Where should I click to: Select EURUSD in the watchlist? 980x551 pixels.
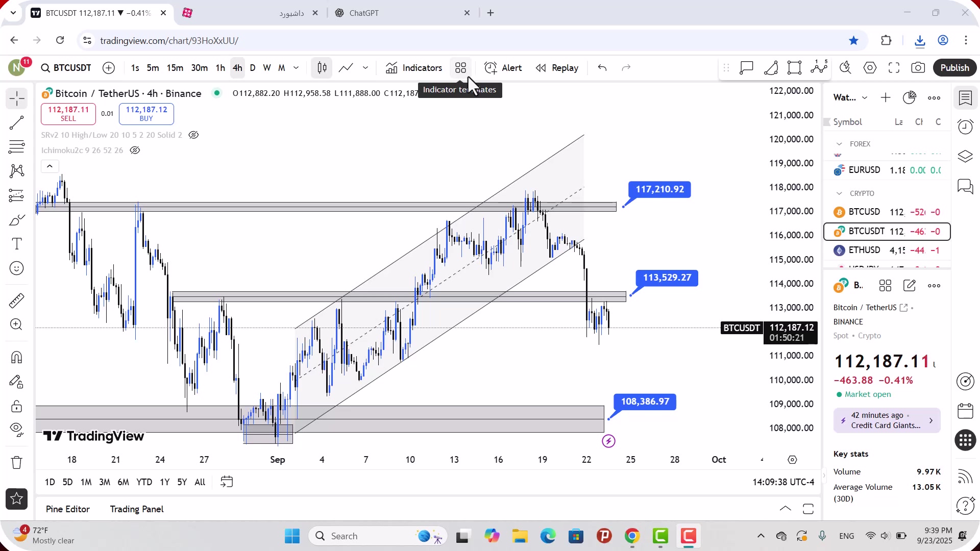pos(887,170)
